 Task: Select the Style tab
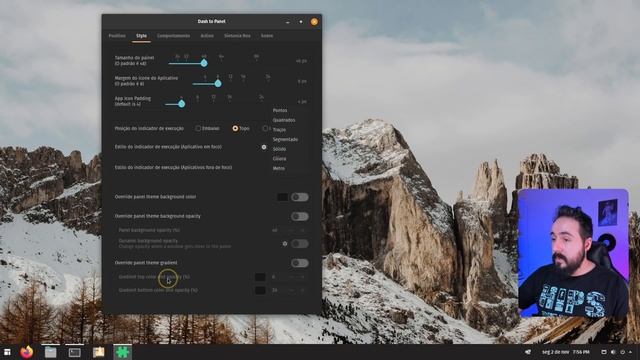pos(141,36)
